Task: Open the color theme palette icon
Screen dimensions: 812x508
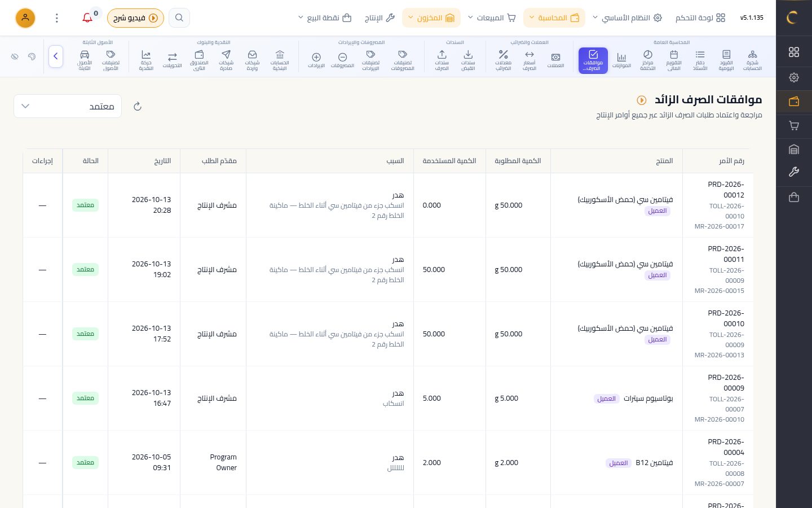Action: point(32,56)
